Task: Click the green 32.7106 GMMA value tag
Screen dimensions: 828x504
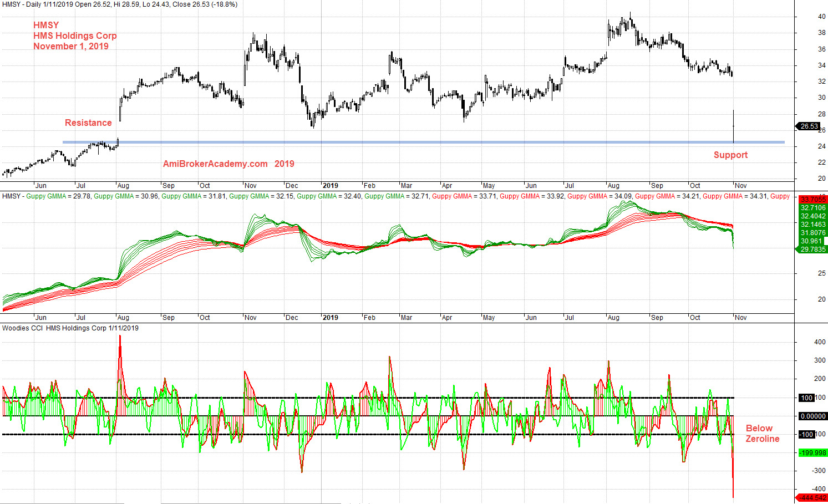Action: [812, 208]
